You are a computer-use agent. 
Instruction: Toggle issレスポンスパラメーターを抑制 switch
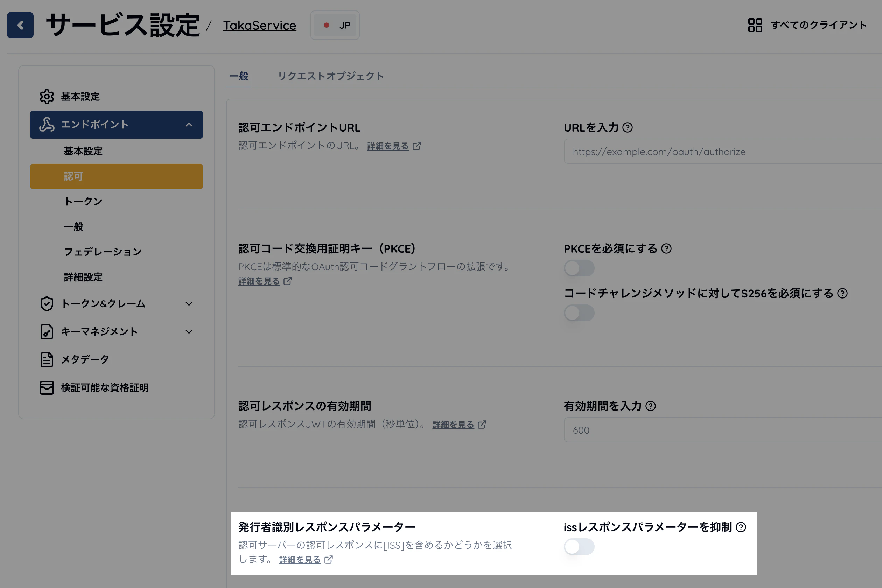[x=579, y=547]
